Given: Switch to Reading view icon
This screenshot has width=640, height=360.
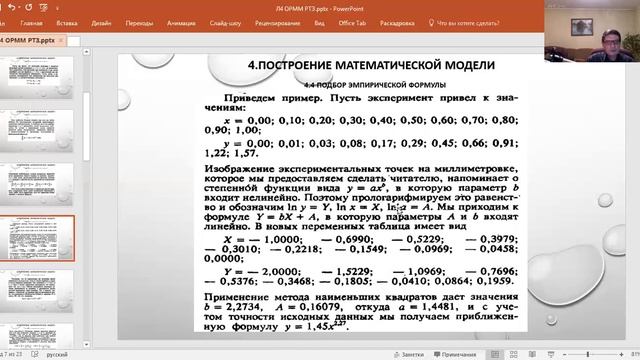Looking at the screenshot, I should tap(532, 354).
